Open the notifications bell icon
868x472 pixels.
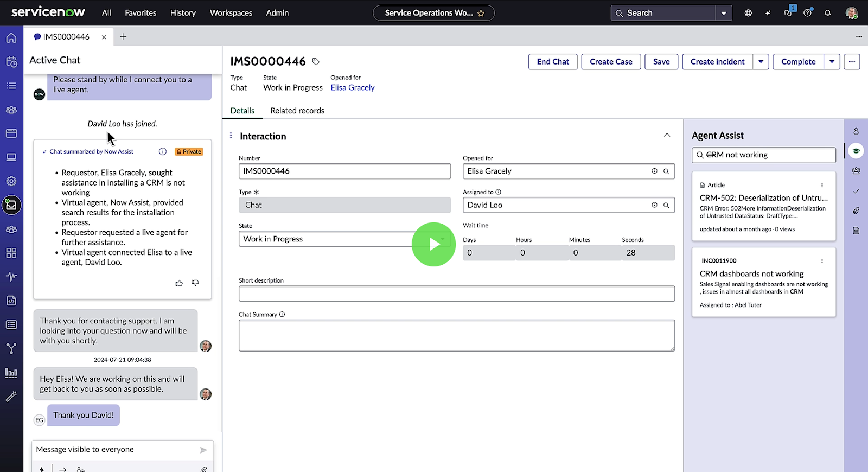(x=827, y=13)
